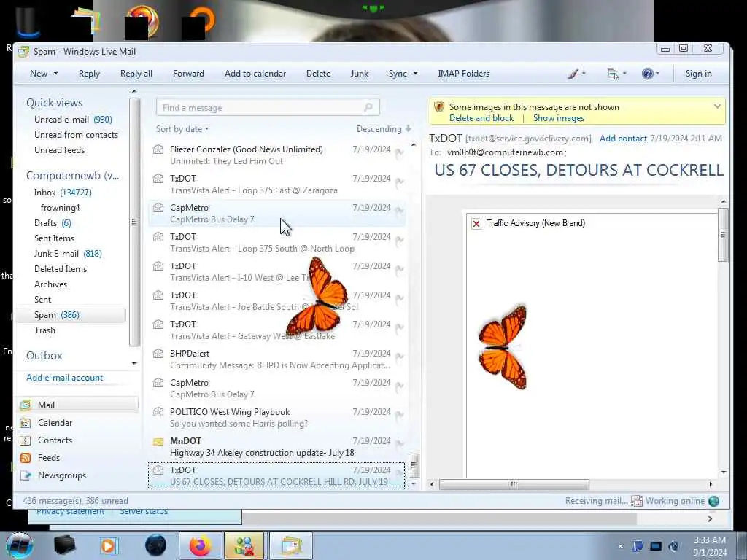The width and height of the screenshot is (747, 560).
Task: Click Show images link
Action: 558,118
